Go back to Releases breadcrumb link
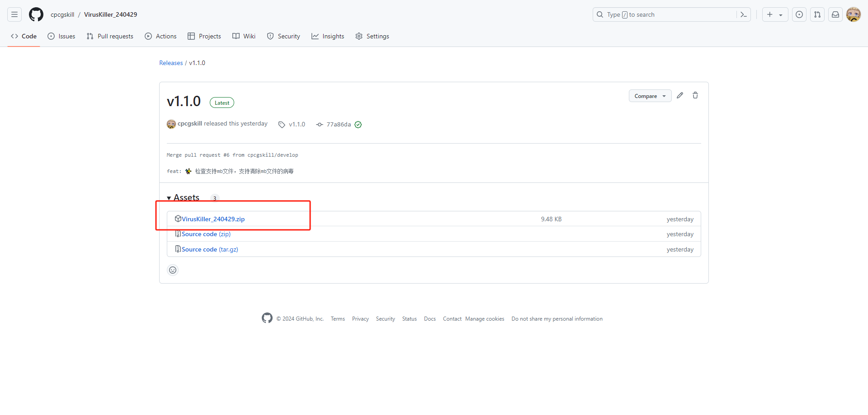Screen dimensions: 868x415 point(171,63)
